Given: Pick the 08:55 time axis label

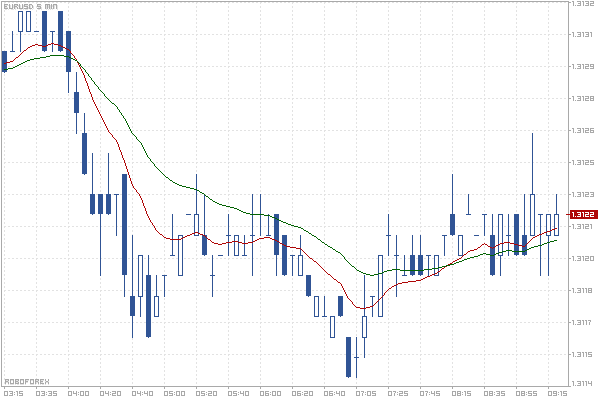Looking at the screenshot, I should pos(526,393).
